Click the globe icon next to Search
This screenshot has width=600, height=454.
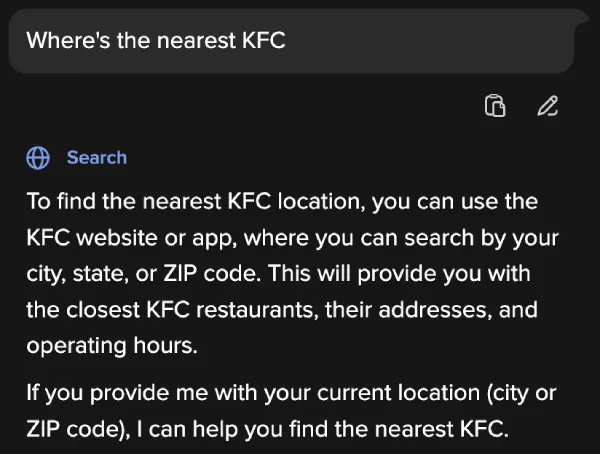point(38,158)
